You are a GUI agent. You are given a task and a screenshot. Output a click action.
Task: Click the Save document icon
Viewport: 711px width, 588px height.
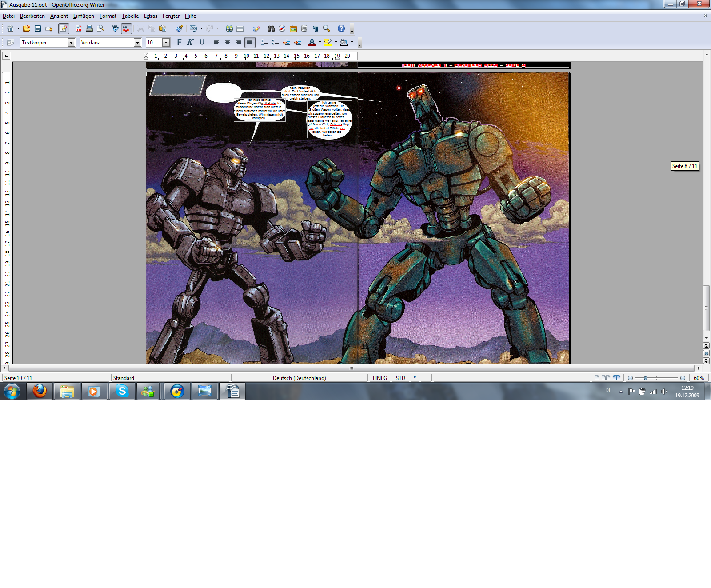pos(38,28)
